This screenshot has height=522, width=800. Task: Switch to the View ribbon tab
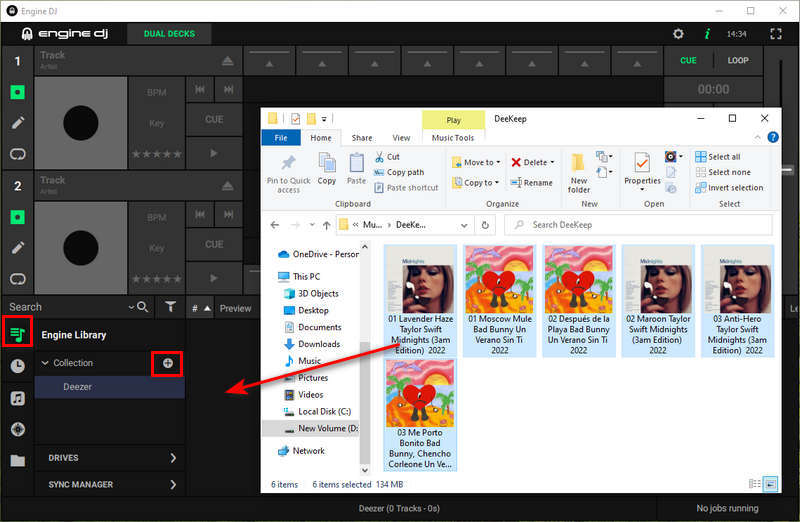coord(401,138)
